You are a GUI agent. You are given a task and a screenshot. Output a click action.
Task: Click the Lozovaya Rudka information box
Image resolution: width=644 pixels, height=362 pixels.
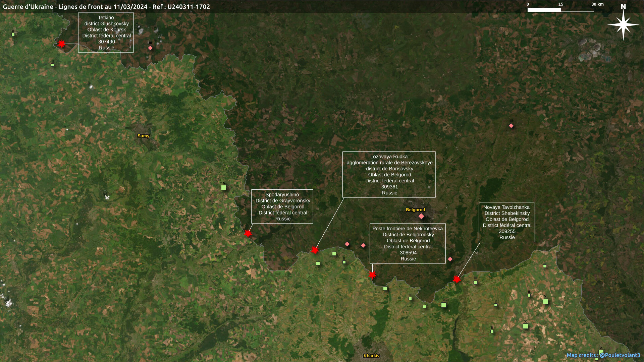pyautogui.click(x=389, y=174)
